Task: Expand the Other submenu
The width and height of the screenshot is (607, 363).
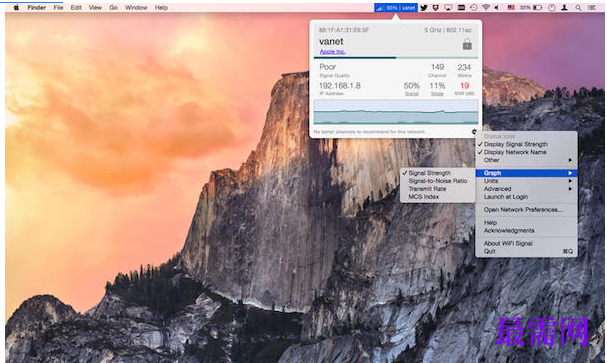Action: (526, 160)
